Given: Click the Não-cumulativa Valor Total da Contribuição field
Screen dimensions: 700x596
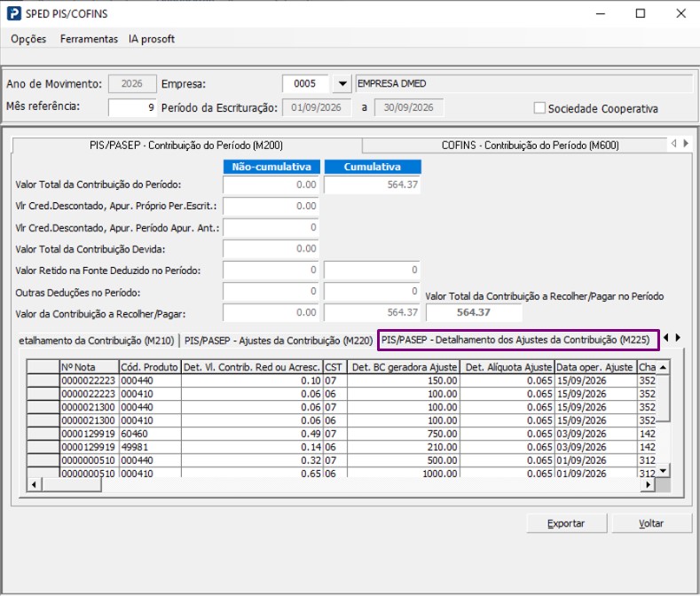Looking at the screenshot, I should pyautogui.click(x=271, y=184).
